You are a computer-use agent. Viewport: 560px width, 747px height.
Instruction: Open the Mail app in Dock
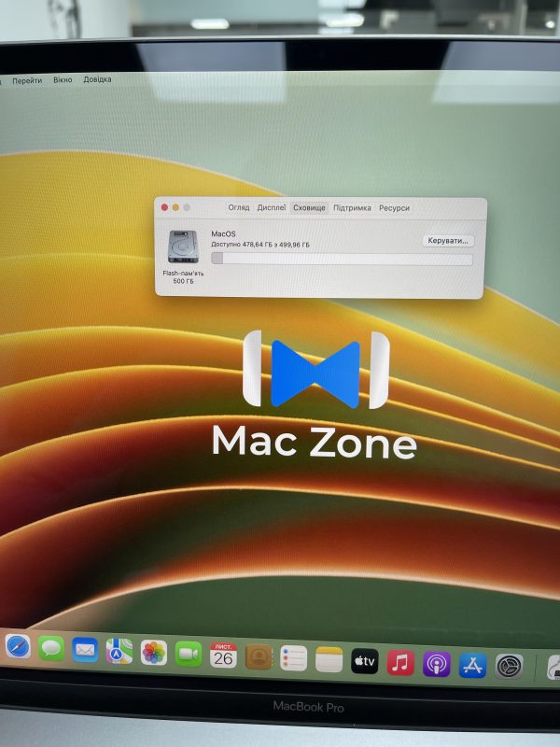[x=85, y=650]
